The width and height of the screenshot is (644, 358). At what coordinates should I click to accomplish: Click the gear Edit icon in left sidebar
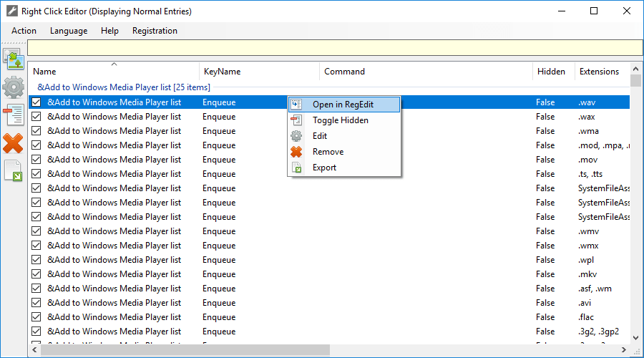click(x=14, y=87)
